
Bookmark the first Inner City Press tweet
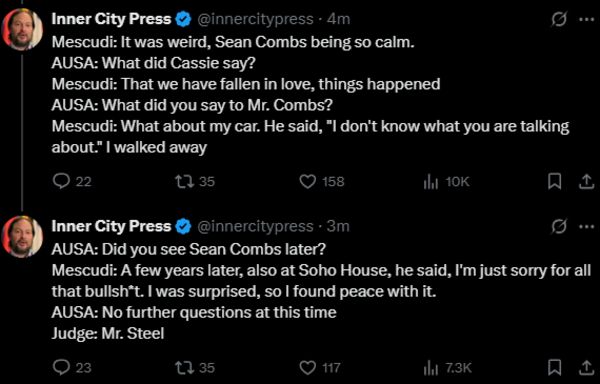tap(554, 182)
